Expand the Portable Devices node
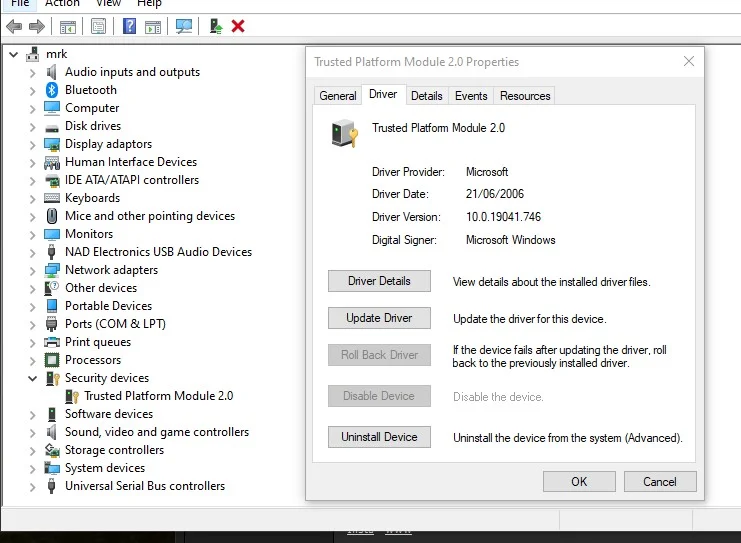 [32, 307]
